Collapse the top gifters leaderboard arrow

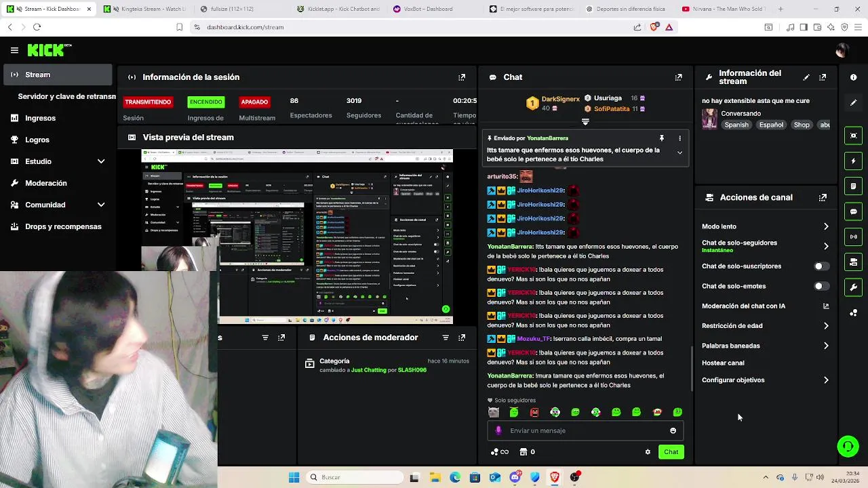coord(585,122)
